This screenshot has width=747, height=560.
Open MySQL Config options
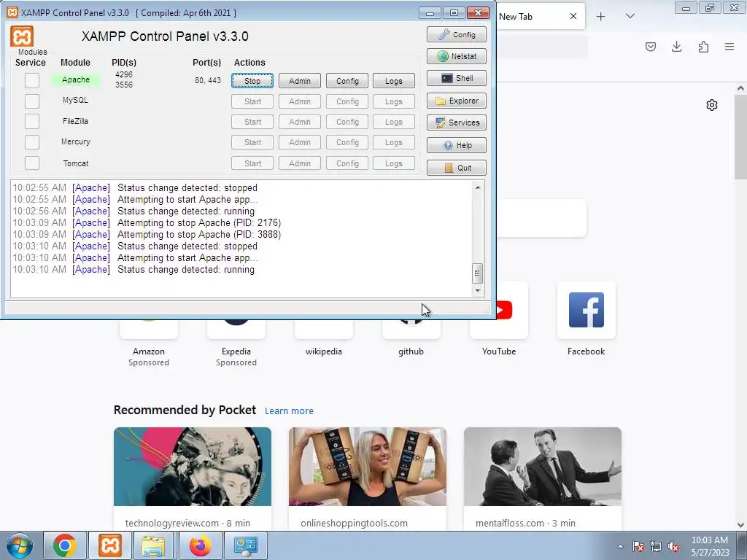coord(347,101)
